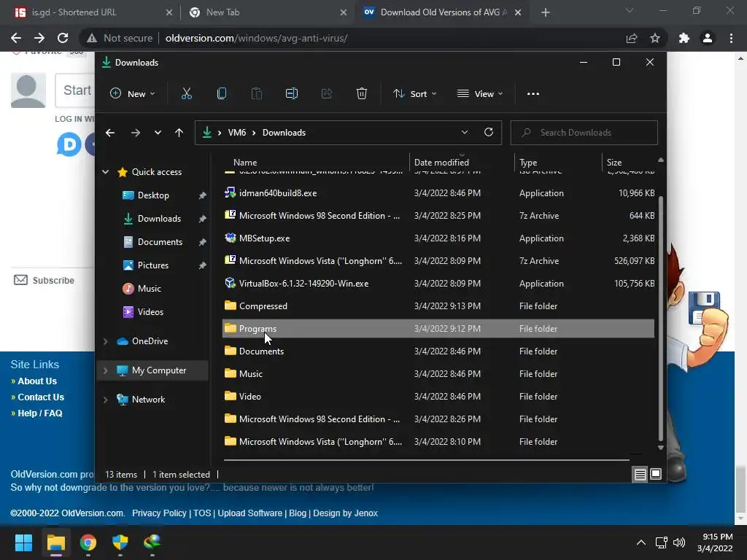Open Chrome profile avatar icon
Image resolution: width=747 pixels, height=560 pixels.
[708, 38]
